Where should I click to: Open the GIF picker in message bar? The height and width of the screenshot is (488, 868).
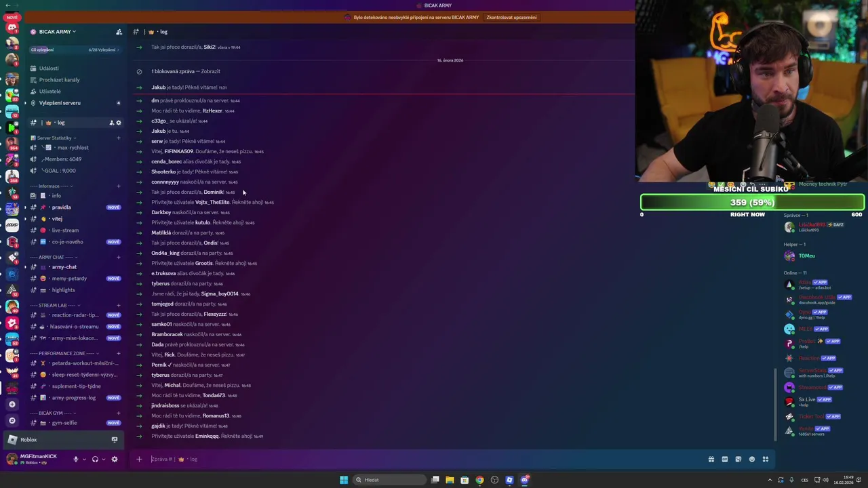[725, 459]
